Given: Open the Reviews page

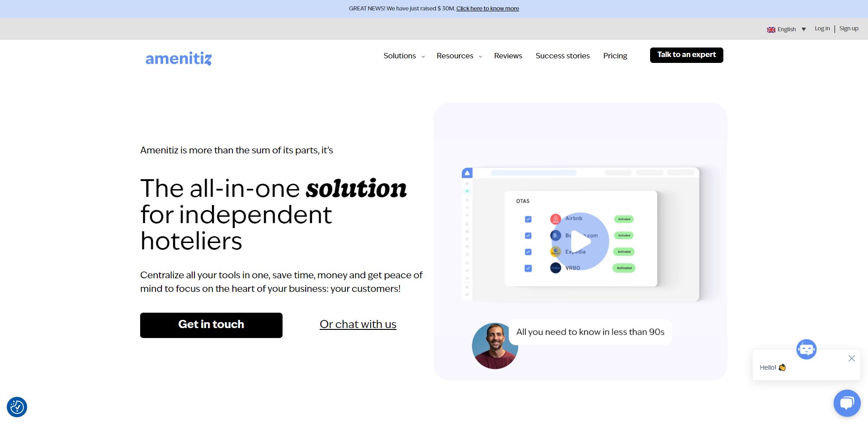Looking at the screenshot, I should [508, 56].
